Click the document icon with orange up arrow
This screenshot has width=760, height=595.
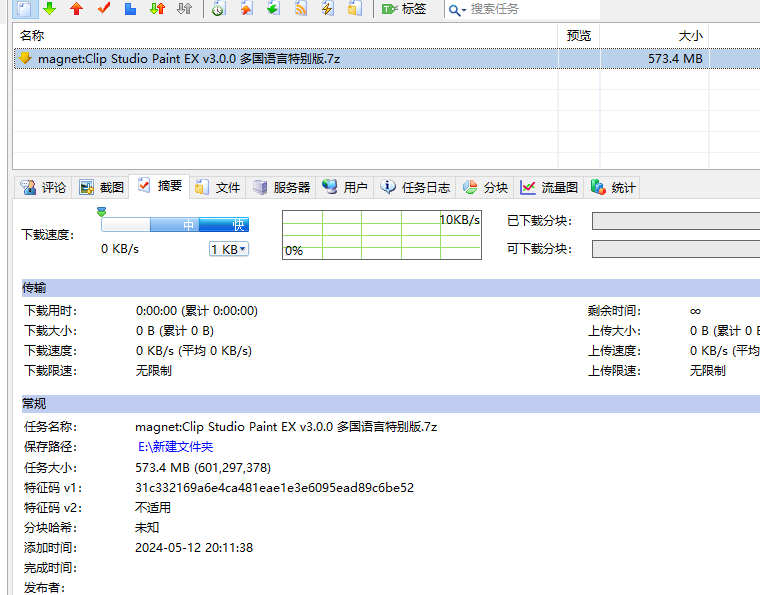click(246, 8)
